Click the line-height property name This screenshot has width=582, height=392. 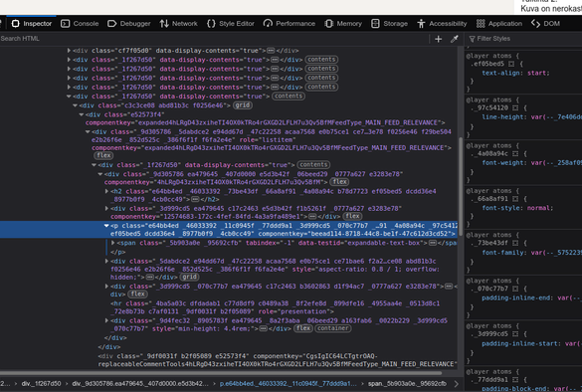tap(504, 117)
